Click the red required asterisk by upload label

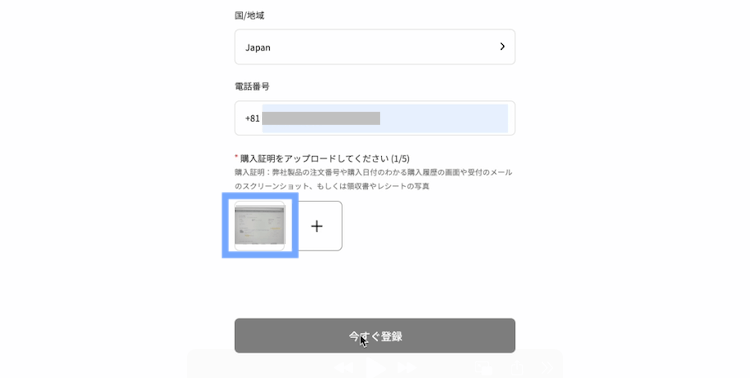click(236, 157)
